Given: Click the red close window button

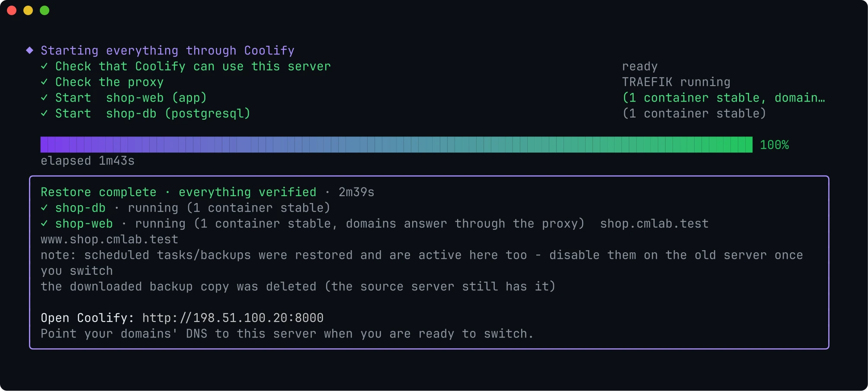Looking at the screenshot, I should pos(12,10).
